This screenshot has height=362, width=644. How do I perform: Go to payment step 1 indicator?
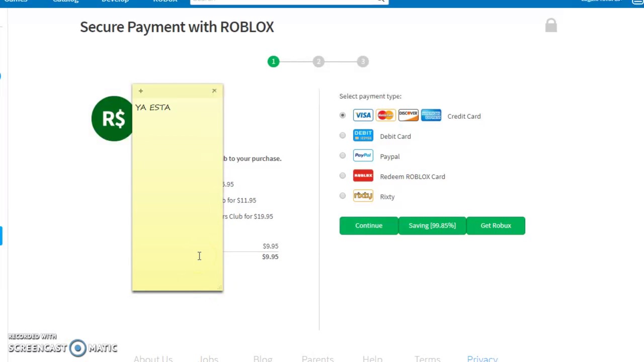point(273,61)
